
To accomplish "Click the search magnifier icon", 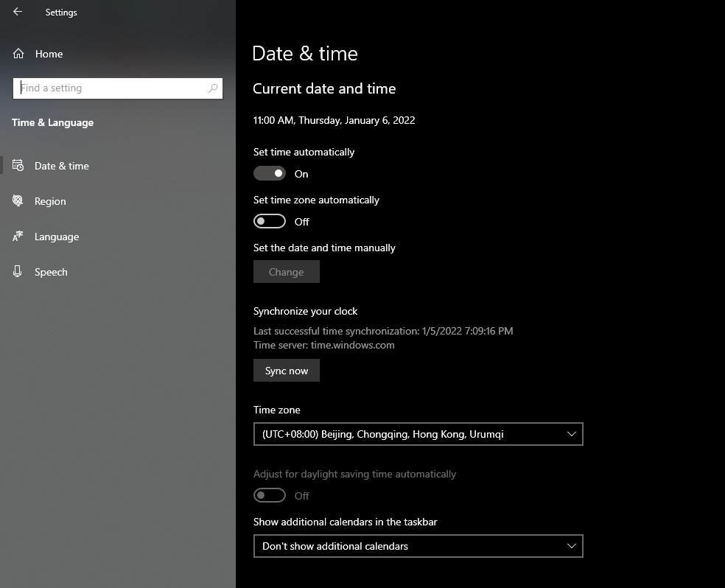I will click(213, 88).
